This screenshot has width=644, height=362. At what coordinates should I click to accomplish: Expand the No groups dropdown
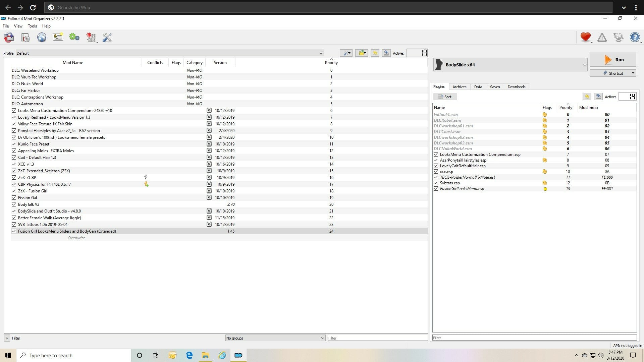[x=275, y=338]
